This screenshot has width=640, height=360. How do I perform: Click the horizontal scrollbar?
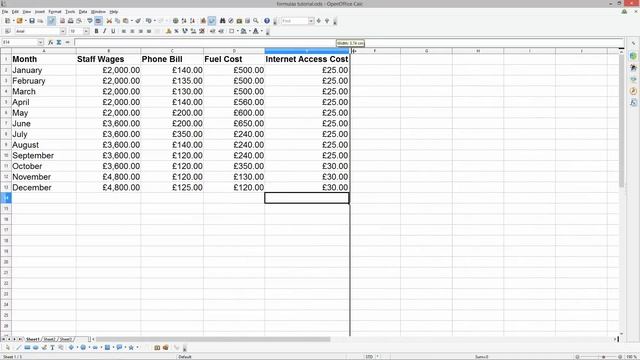[x=213, y=339]
